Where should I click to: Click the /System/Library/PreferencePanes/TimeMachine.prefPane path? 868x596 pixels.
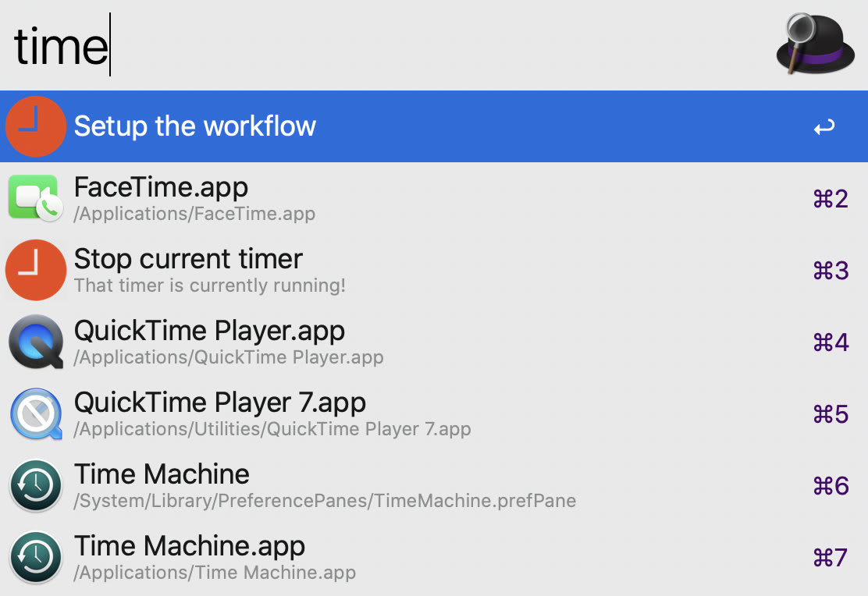pos(325,501)
